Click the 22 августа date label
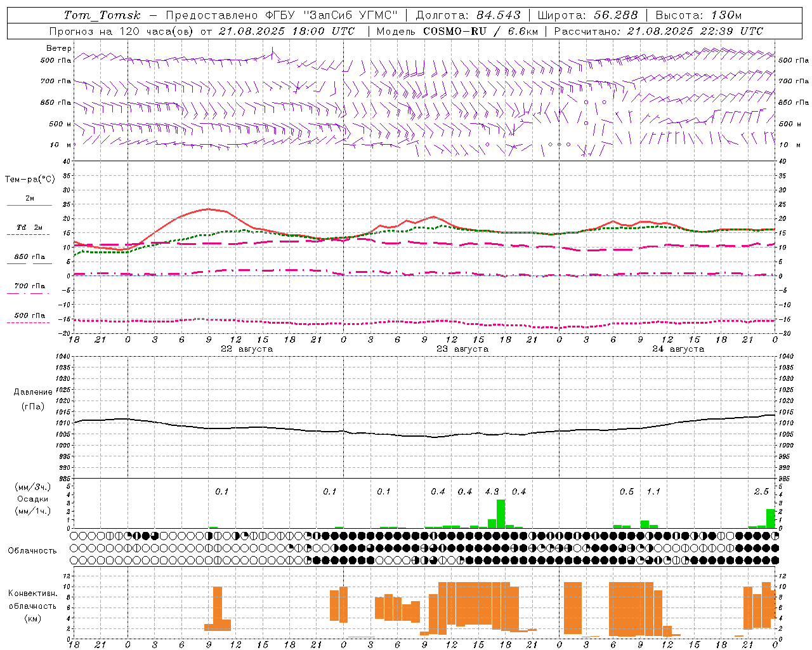Screen dimensions: 812x650 (247, 349)
